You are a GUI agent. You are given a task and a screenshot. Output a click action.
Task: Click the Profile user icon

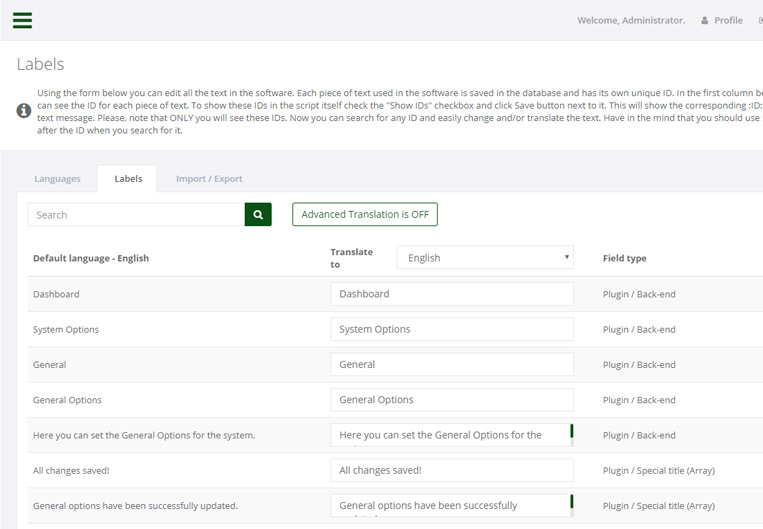coord(705,20)
